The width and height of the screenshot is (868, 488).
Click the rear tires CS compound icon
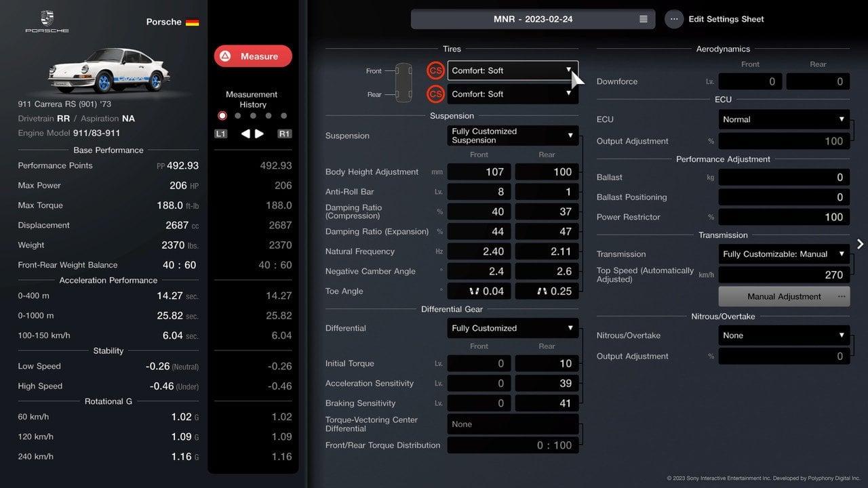[x=435, y=94]
